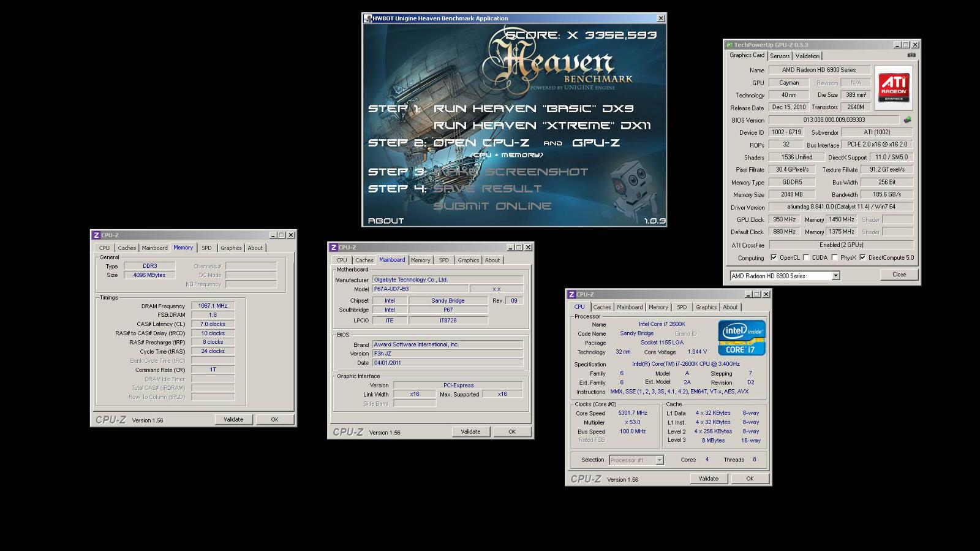Viewport: 980px width, 551px height.
Task: Select the Graphics Card tab in GPU-Z
Action: click(x=747, y=55)
